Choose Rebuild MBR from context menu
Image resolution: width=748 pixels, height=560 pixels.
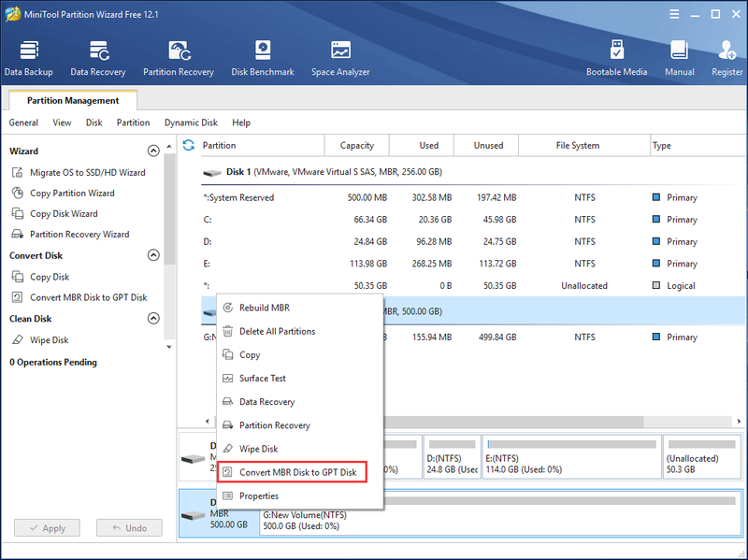tap(300, 309)
